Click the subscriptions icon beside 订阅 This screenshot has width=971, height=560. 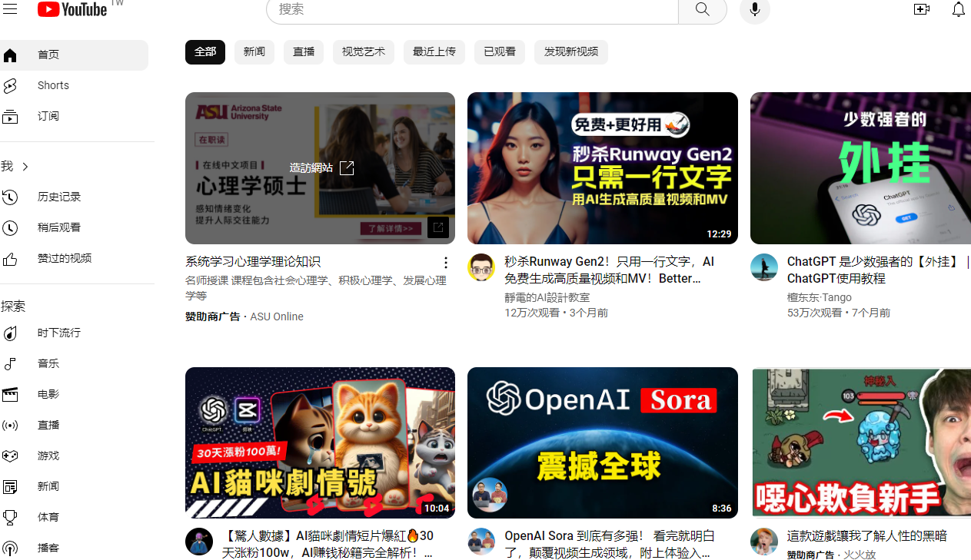tap(10, 117)
